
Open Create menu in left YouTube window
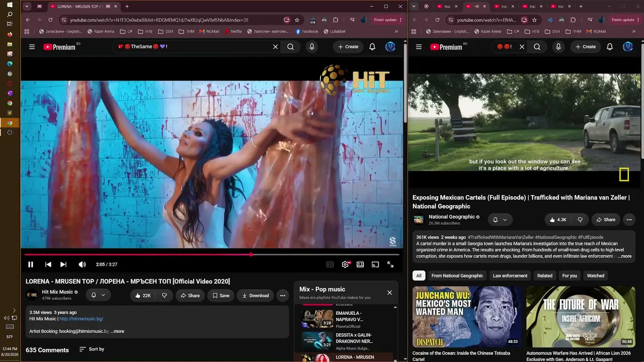pyautogui.click(x=348, y=47)
